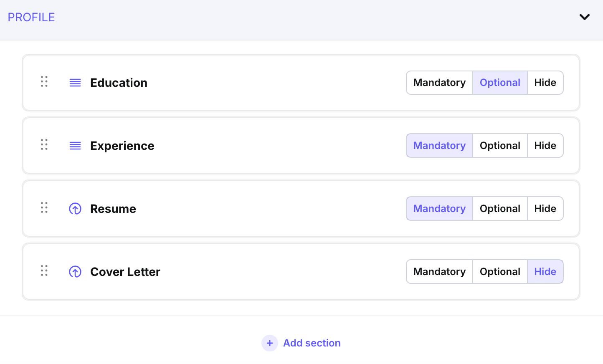This screenshot has width=603, height=364.
Task: Hide the Experience section
Action: pos(545,146)
